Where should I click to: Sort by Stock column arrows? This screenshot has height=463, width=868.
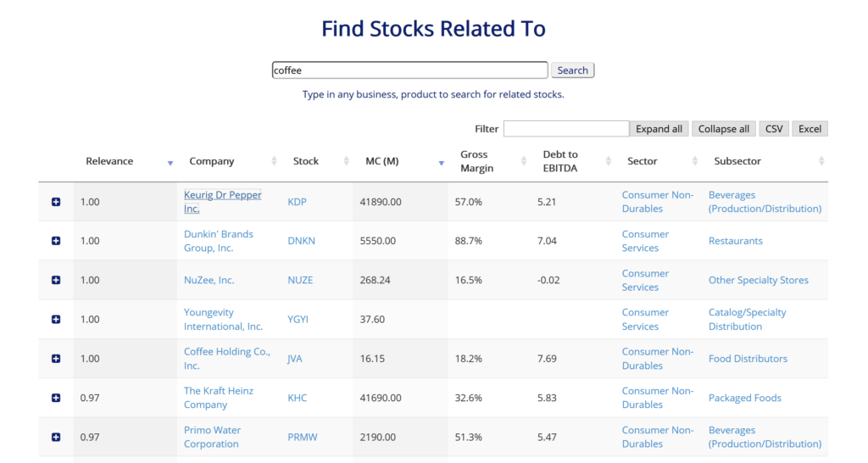click(x=347, y=161)
